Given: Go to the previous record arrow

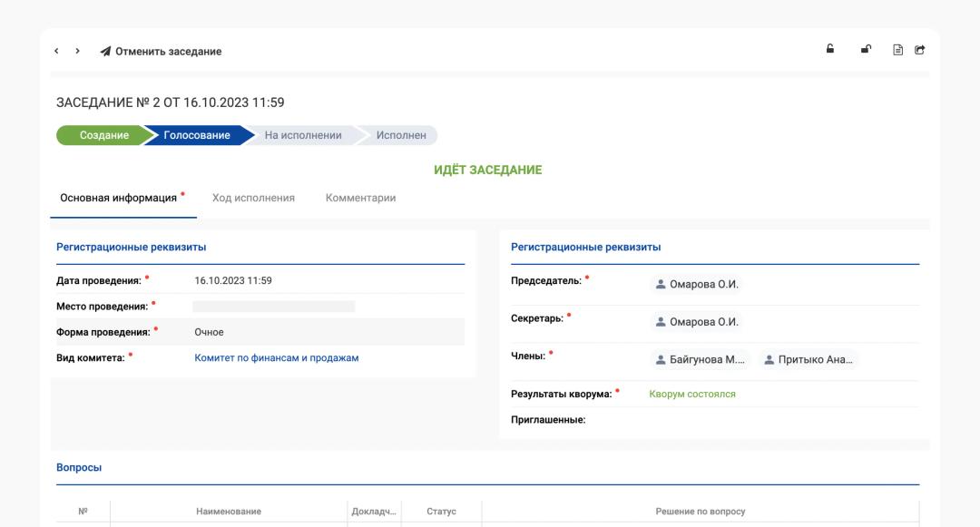Looking at the screenshot, I should (58, 52).
